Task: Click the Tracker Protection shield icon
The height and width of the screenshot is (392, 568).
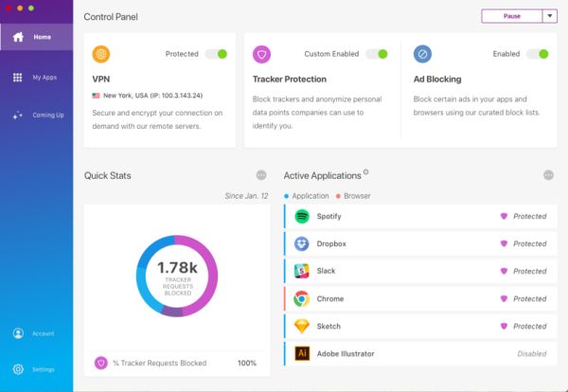Action: click(261, 54)
